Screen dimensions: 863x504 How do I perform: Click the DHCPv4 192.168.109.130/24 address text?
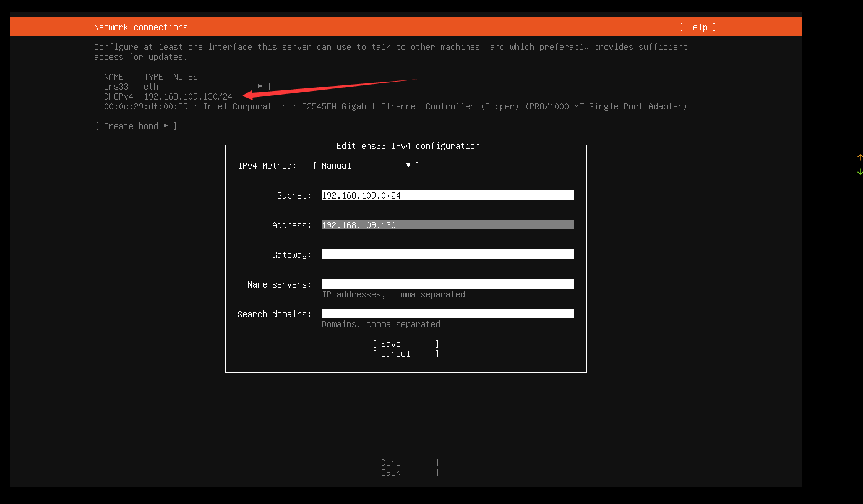coord(168,96)
